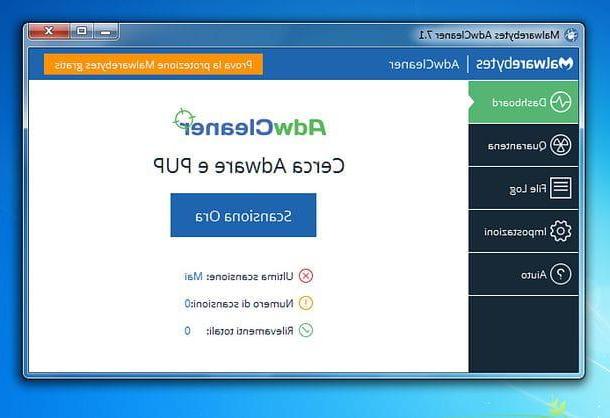Open the Quarantena sidebar section
This screenshot has height=418, width=610.
524,145
